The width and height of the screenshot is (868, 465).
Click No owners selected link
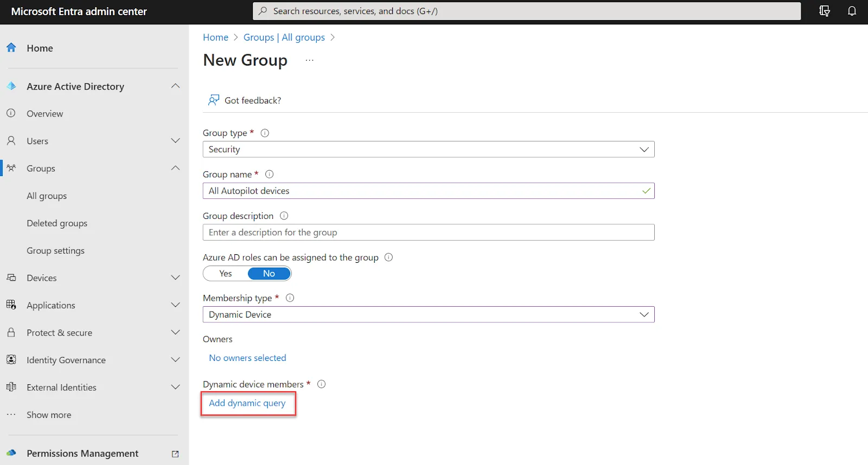point(247,358)
